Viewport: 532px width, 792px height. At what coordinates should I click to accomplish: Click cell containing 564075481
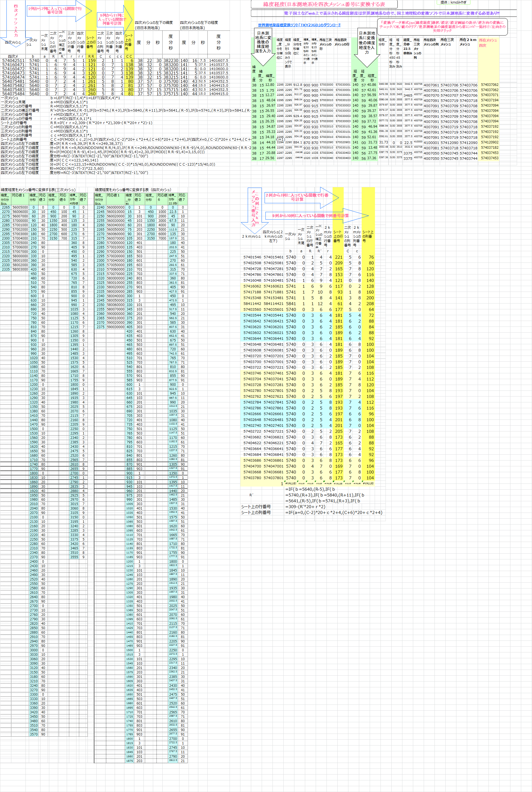13,81
